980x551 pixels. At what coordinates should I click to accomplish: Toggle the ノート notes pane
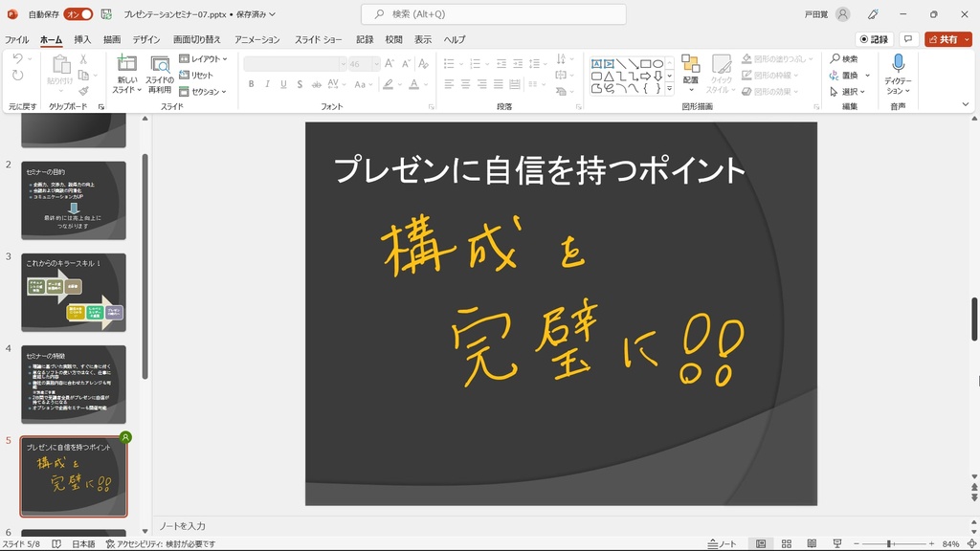pyautogui.click(x=722, y=544)
